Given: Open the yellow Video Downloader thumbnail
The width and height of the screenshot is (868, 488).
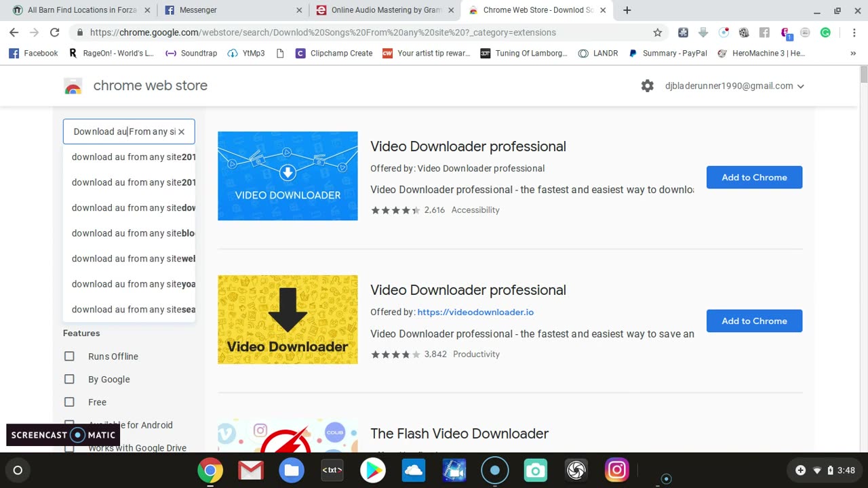Looking at the screenshot, I should tap(288, 319).
